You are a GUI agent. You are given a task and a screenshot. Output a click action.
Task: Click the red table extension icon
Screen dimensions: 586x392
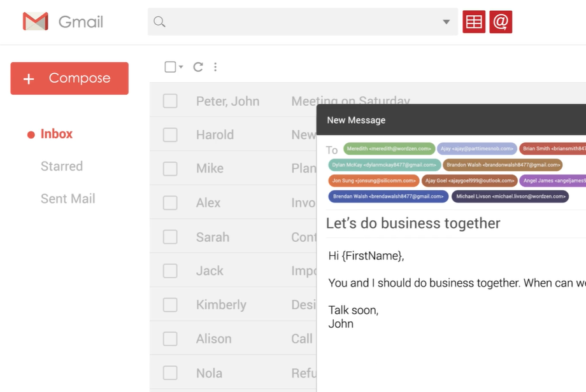pyautogui.click(x=473, y=21)
